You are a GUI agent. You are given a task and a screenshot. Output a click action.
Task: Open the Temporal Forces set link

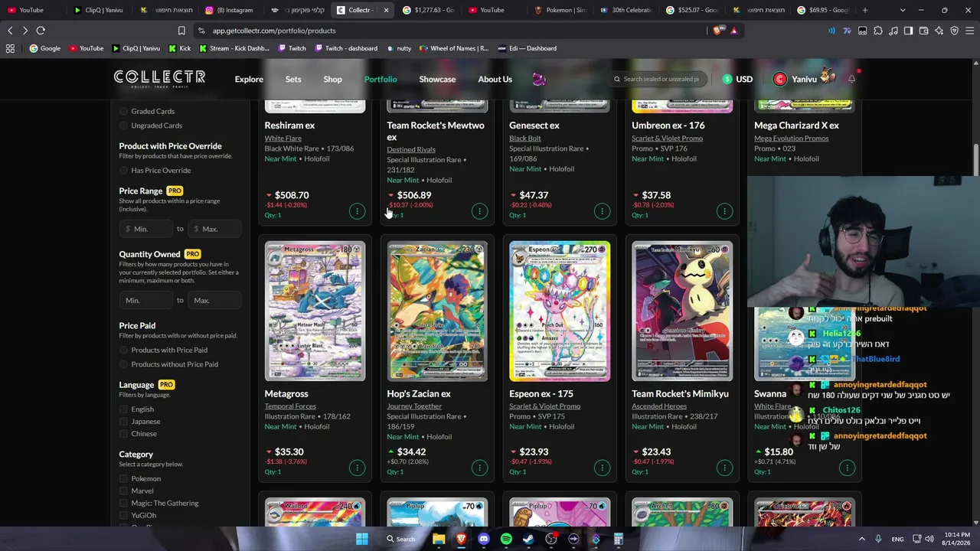click(x=290, y=406)
